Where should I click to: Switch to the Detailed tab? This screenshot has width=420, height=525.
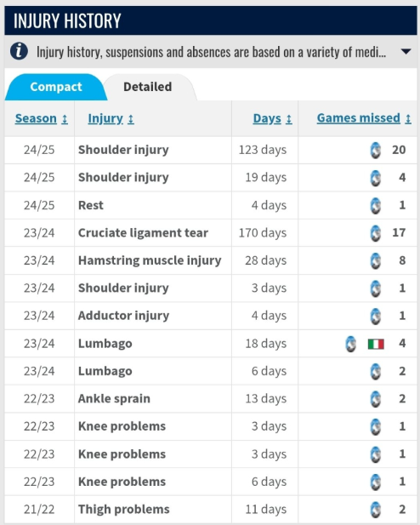[x=148, y=87]
